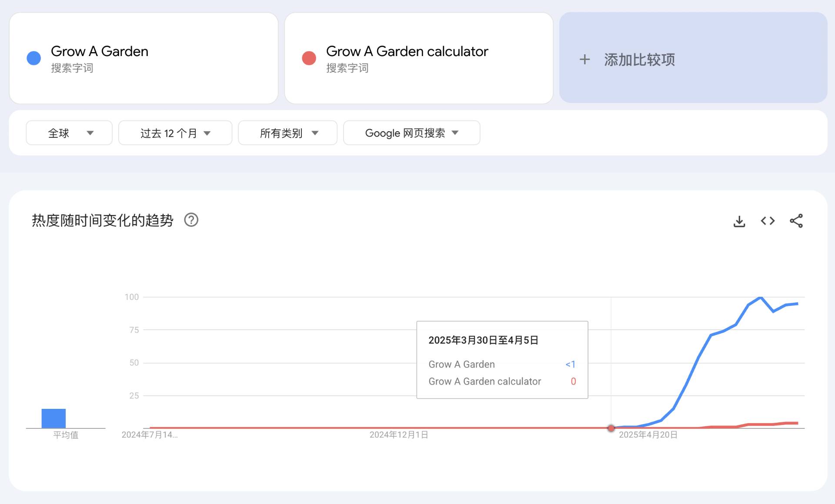Open the embed code icon
This screenshot has width=835, height=504.
768,221
